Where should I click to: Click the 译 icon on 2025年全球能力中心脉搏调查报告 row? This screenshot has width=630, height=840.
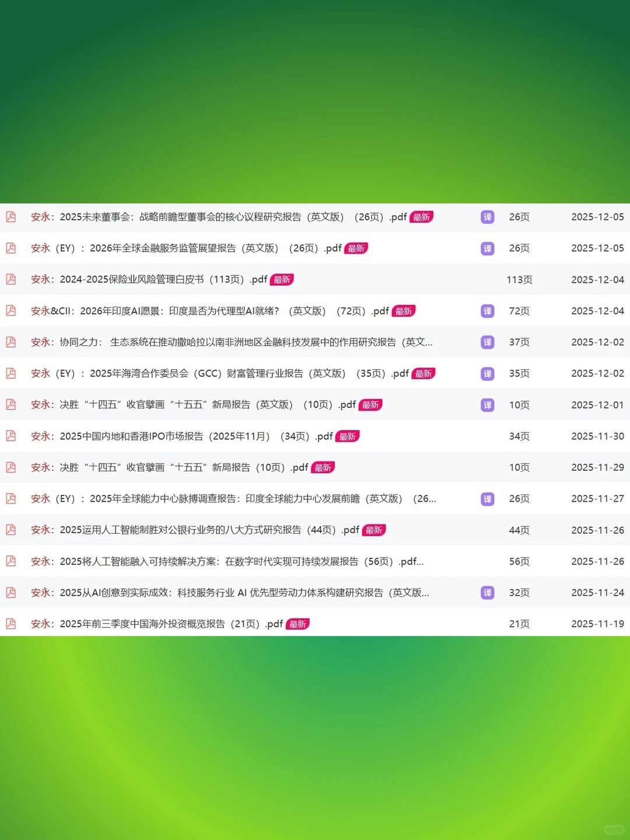click(487, 499)
